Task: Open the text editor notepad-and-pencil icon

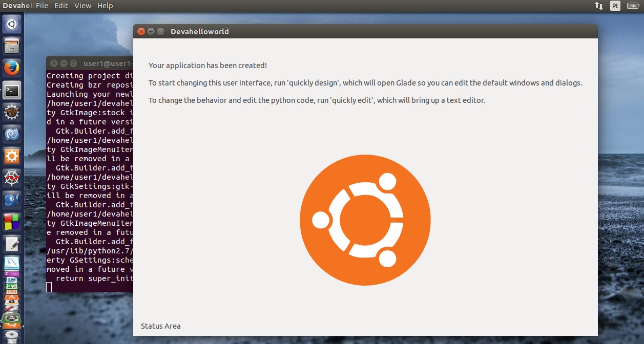Action: 12,244
